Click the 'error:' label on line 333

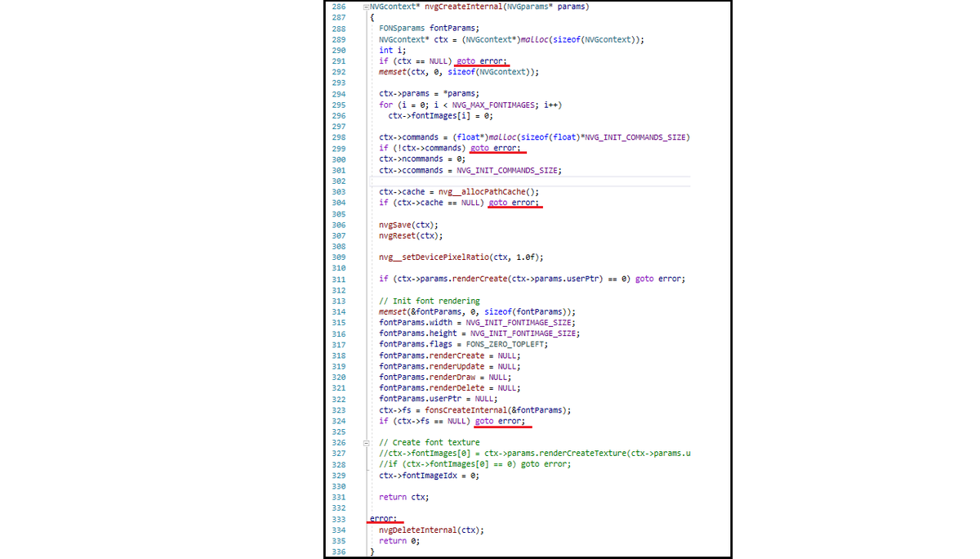point(383,518)
